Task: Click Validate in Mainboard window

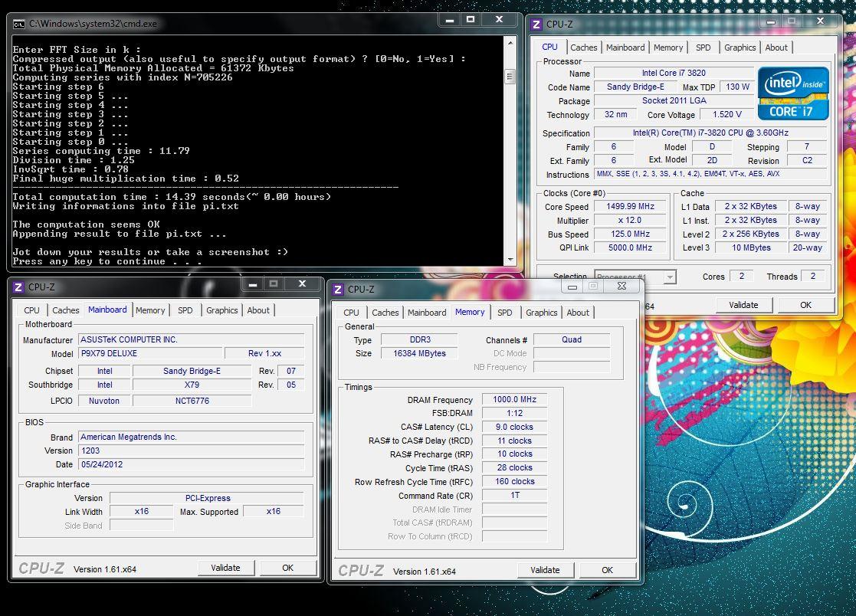Action: point(225,568)
